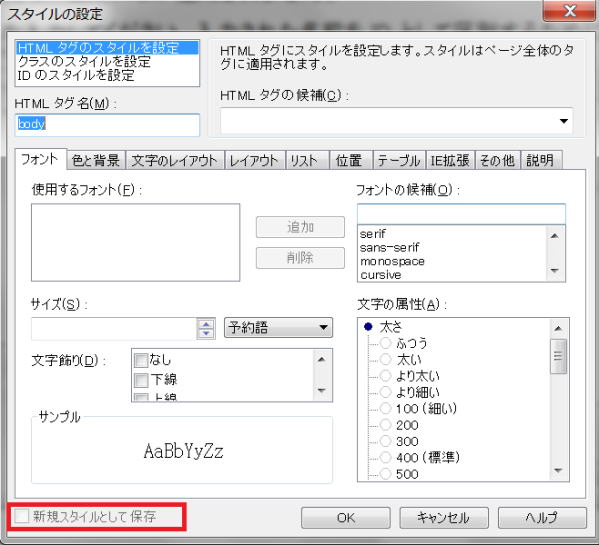Image resolution: width=599 pixels, height=545 pixels.
Task: Open the IE拡張 tab
Action: [450, 160]
